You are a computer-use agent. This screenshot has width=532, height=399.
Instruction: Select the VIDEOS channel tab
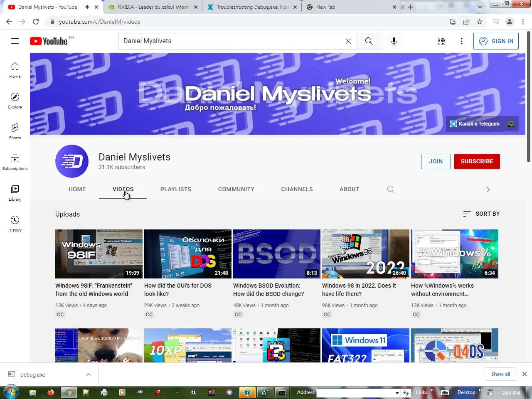point(123,189)
